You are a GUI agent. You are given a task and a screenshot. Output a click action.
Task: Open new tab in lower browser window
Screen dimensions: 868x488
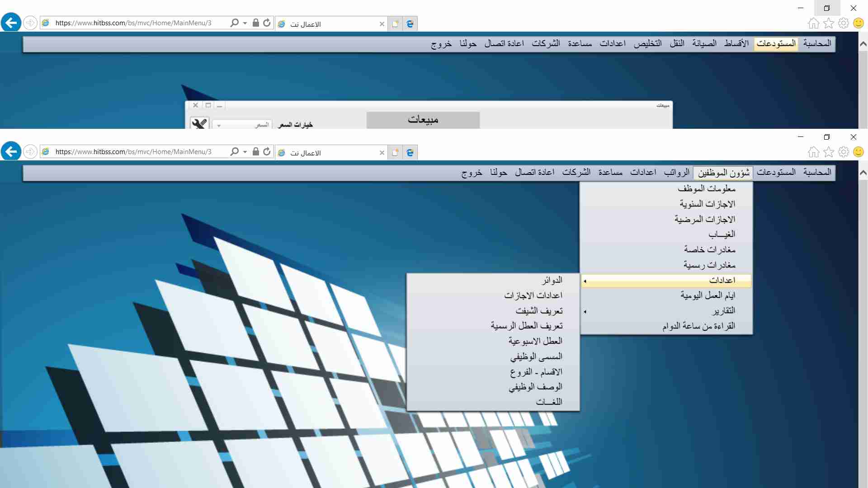point(395,153)
